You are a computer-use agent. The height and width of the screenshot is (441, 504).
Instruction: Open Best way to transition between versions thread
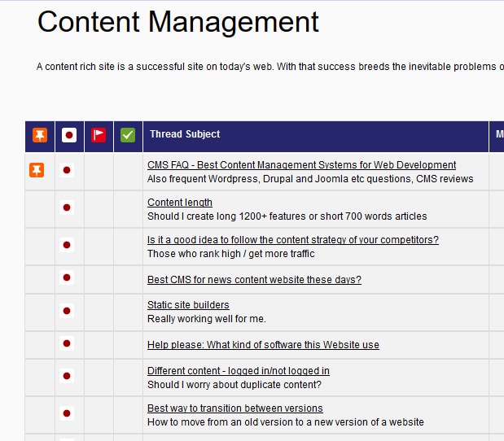click(x=234, y=408)
